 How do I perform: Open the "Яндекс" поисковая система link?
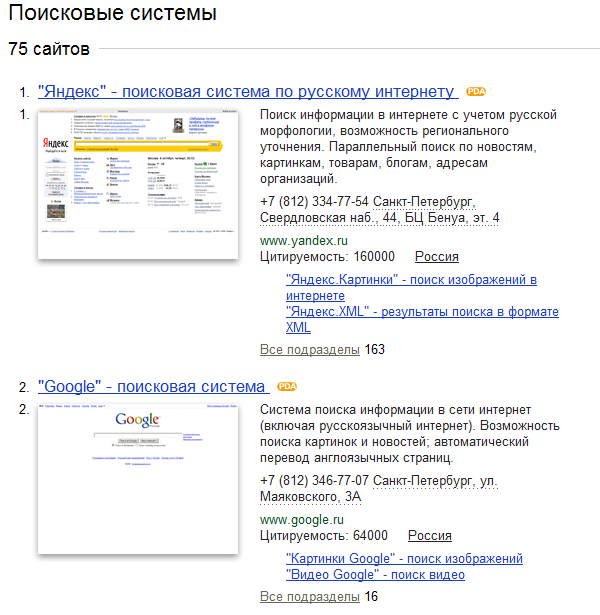248,92
